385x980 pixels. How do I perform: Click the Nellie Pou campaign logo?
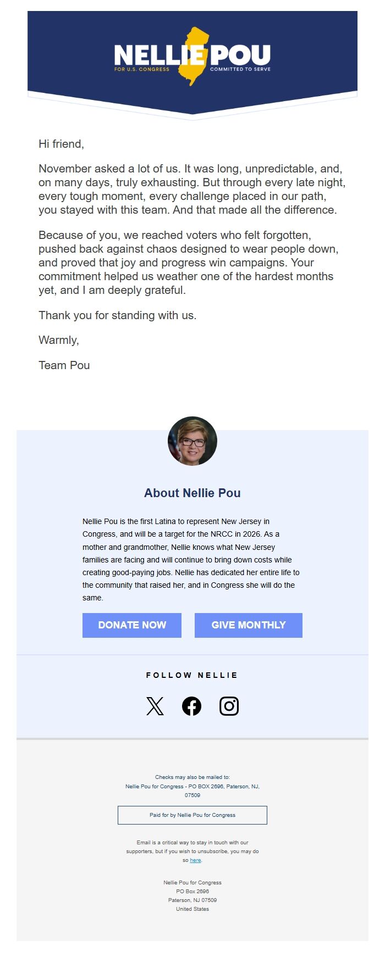(192, 55)
